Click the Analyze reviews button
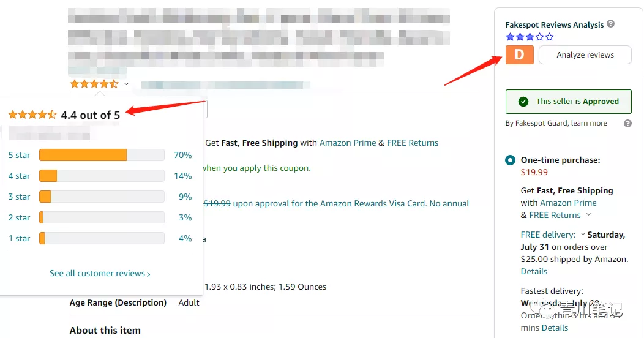The width and height of the screenshot is (644, 338). (x=585, y=54)
